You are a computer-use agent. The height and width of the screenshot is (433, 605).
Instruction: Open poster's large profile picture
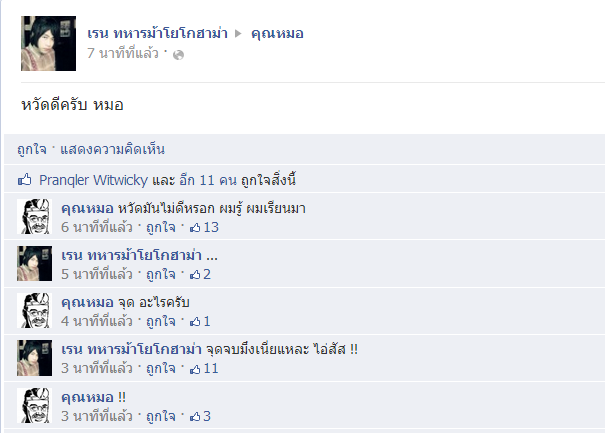(x=48, y=43)
